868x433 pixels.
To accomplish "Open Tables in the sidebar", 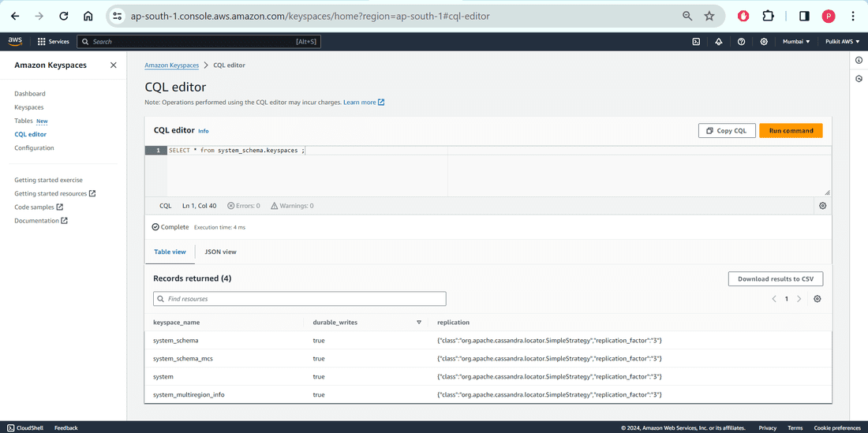I will point(24,121).
